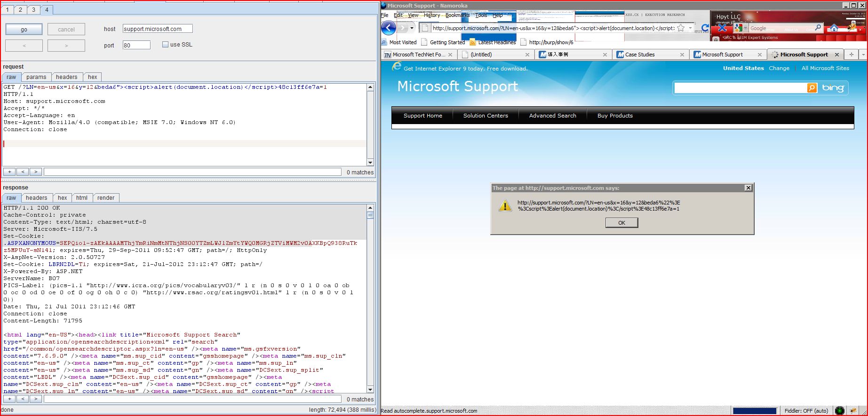Click the next history '>' button in Burp
The height and width of the screenshot is (416, 868).
[x=66, y=46]
